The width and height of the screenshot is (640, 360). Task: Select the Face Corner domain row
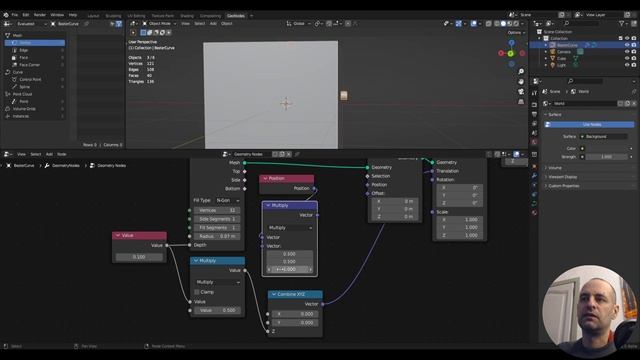click(x=35, y=65)
